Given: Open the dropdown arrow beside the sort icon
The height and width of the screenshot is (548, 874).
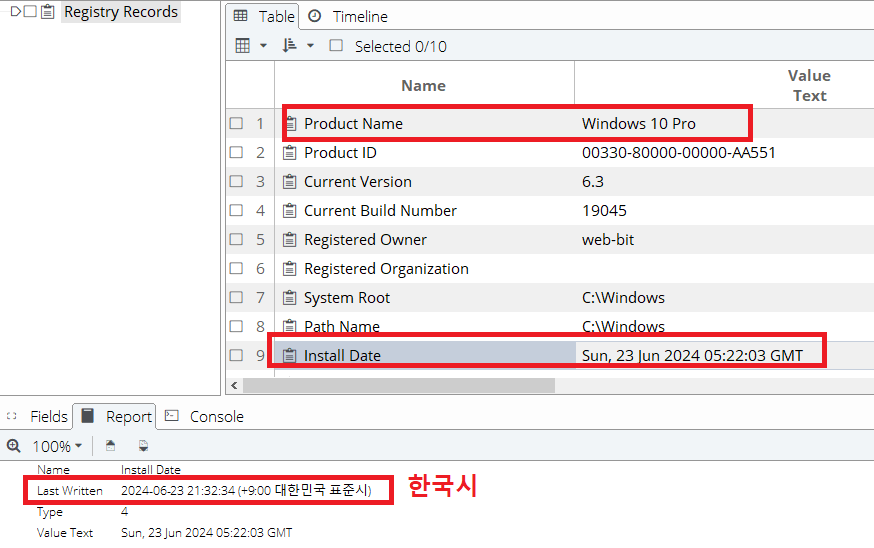Looking at the screenshot, I should pyautogui.click(x=310, y=46).
